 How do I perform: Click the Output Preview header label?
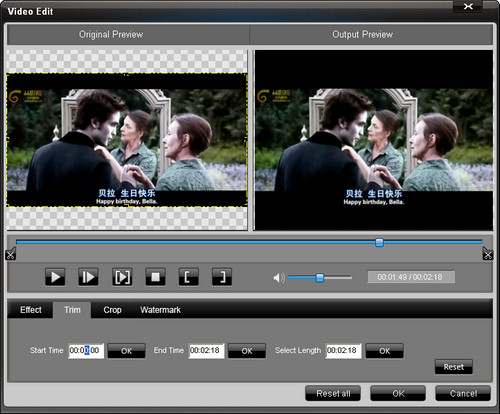[x=362, y=34]
